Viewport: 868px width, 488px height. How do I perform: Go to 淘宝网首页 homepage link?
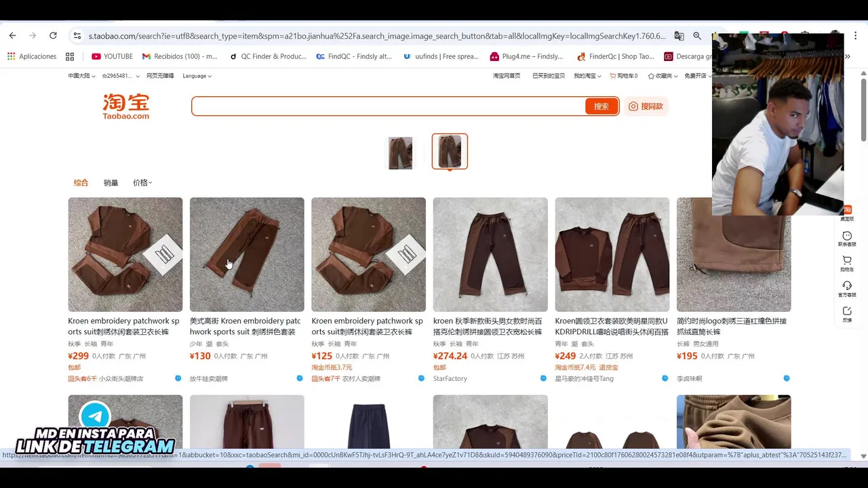tap(507, 76)
